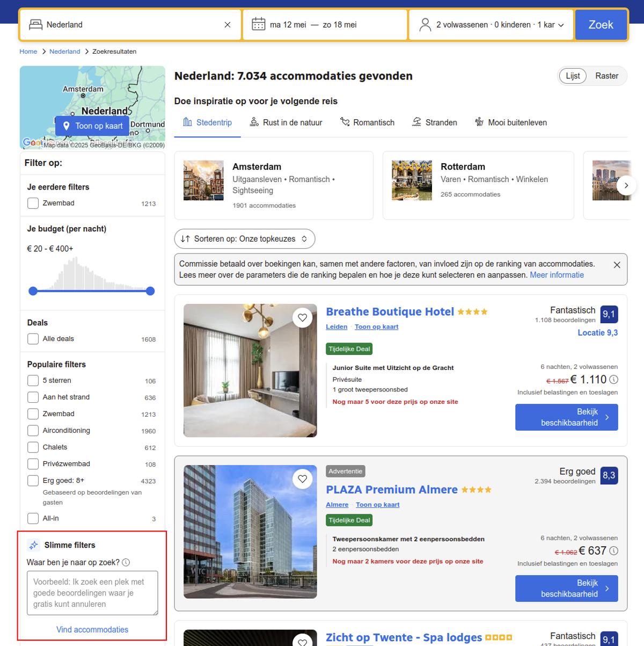Open Breathe Boutique Hotel title link
Screen dimensions: 644x646
[x=390, y=312]
